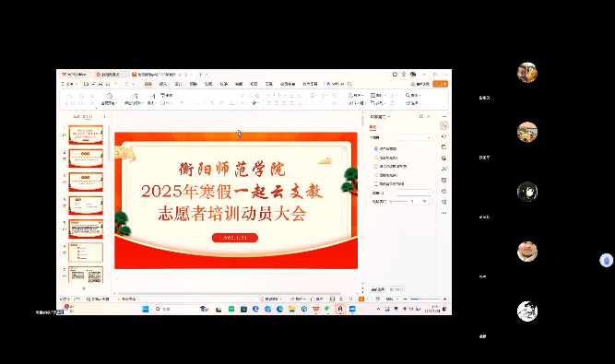Viewport: 615px width, 364px height.
Task: Tick the last checkbox above the sound dropdown
Action: pos(376,183)
